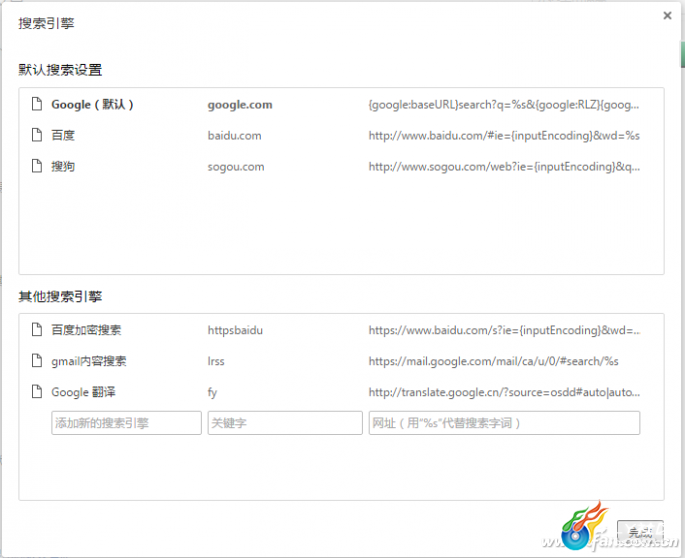Click the http://translate.google.cn URL cell
685x558 pixels.
[x=504, y=392]
